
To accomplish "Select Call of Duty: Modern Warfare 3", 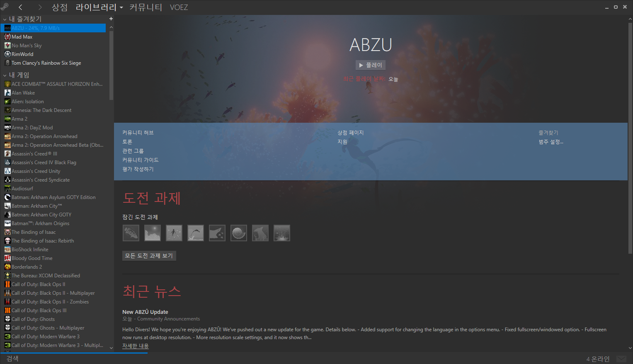I will point(46,337).
